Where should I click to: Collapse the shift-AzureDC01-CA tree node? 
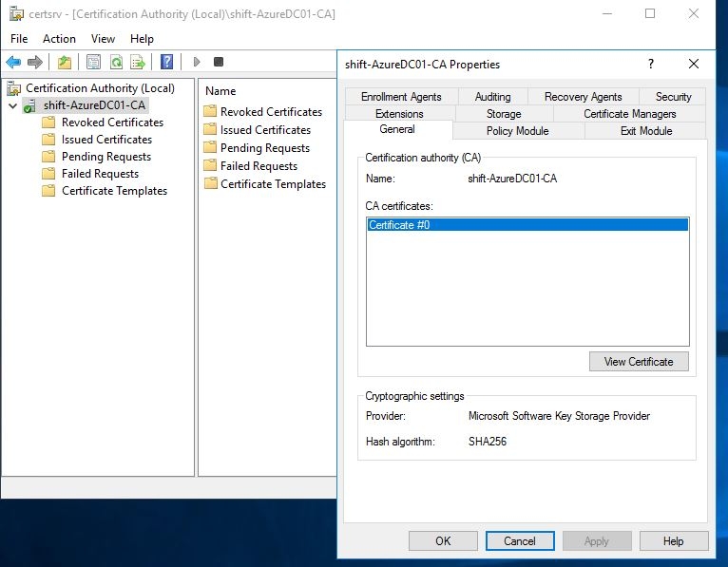[x=13, y=105]
